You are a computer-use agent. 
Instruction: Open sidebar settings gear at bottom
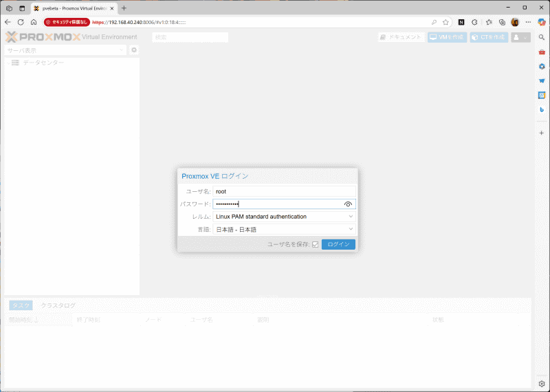542,384
